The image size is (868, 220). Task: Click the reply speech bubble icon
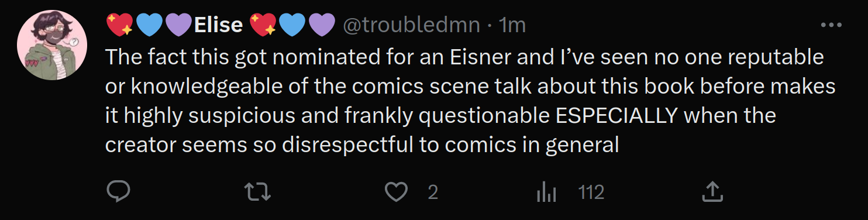[x=119, y=192]
